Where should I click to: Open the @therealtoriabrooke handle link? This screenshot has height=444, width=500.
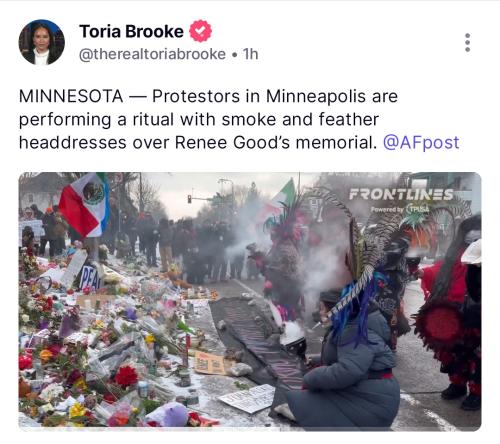tap(152, 54)
